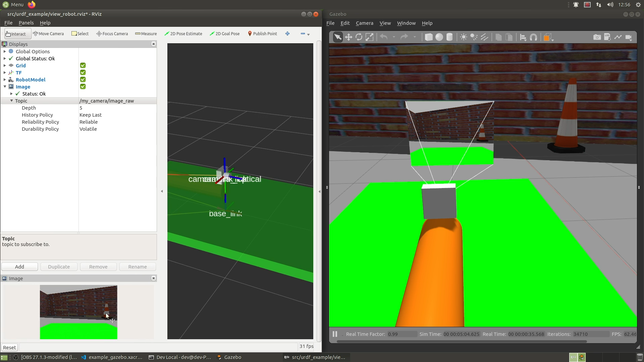
Task: Take a Gazebo screenshot with camera icon
Action: tap(597, 37)
